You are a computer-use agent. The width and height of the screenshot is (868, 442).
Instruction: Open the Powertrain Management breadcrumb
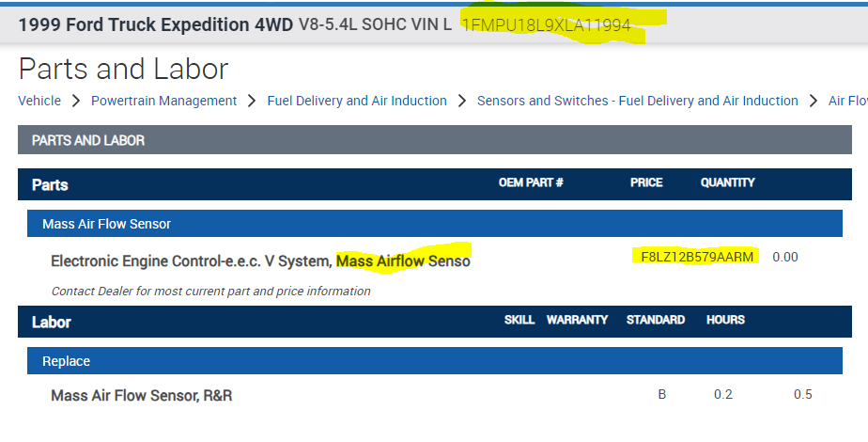click(164, 101)
